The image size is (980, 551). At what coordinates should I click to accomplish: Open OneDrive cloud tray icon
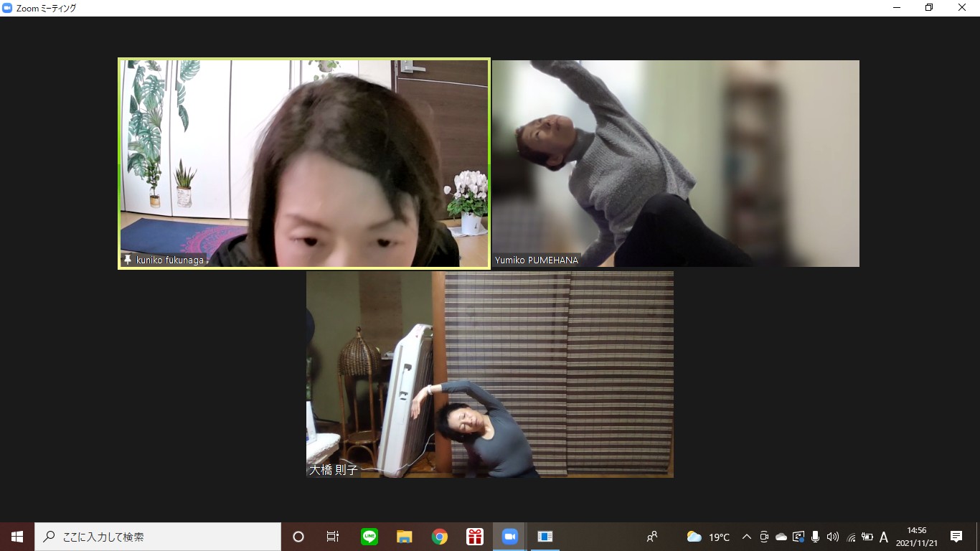click(781, 537)
